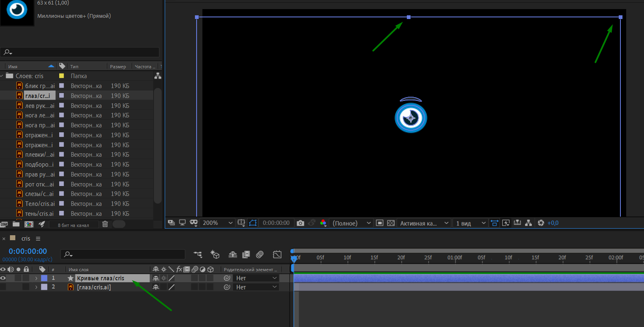
Task: Collapse the Слоев: cris folder
Action: pos(2,76)
